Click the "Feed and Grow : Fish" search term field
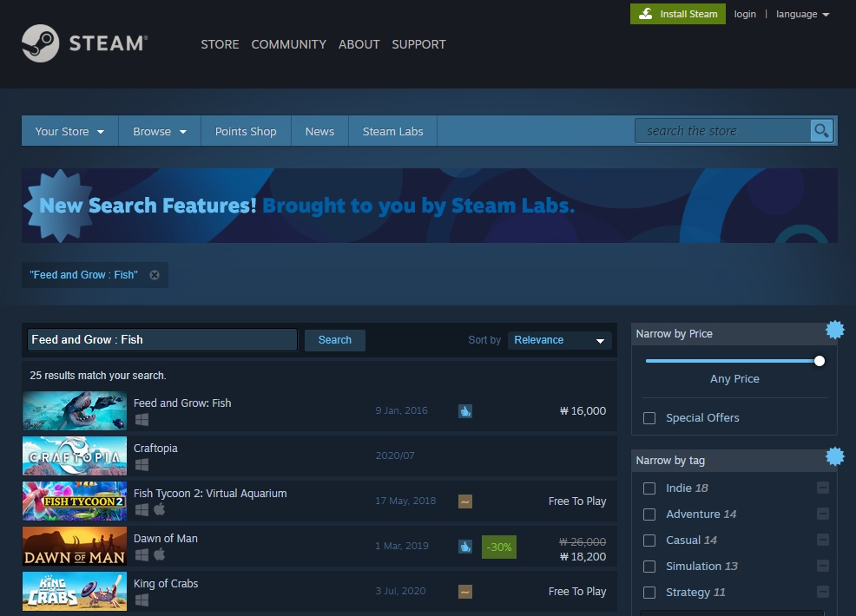Screen dimensions: 856x616 tap(162, 340)
